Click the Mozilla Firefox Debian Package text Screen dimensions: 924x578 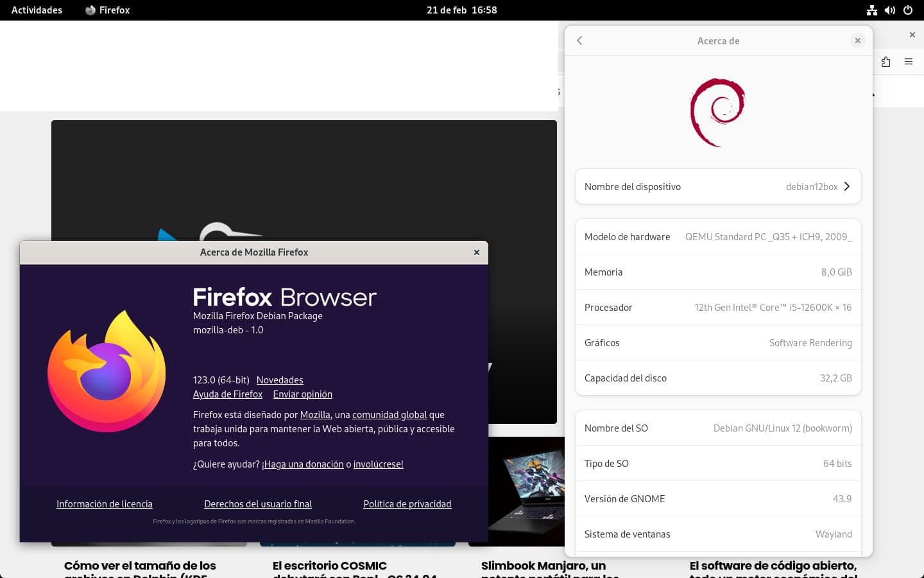pos(258,316)
